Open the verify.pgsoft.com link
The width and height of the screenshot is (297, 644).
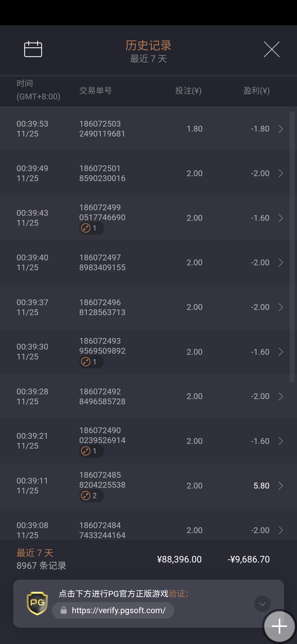(x=118, y=610)
